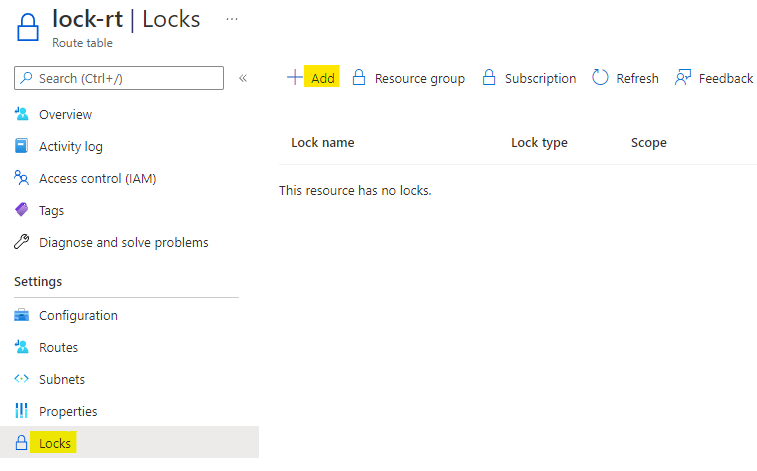Click the Subscription lock icon
The image size is (757, 471).
click(489, 78)
